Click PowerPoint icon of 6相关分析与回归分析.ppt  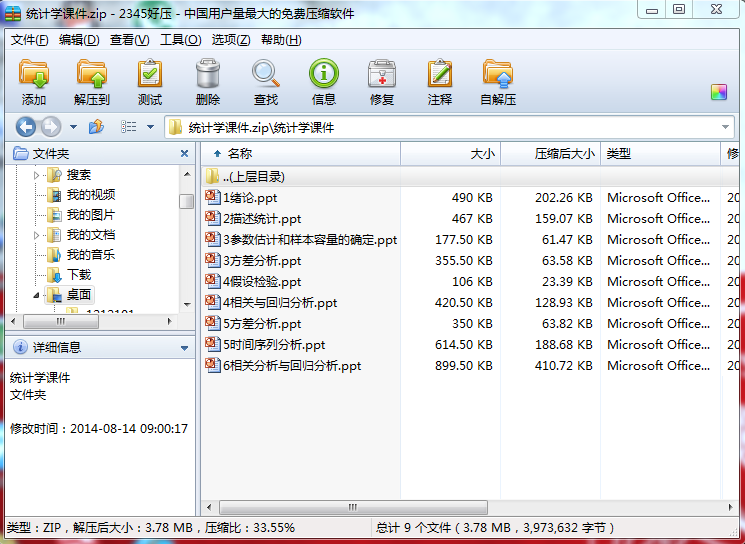[212, 364]
